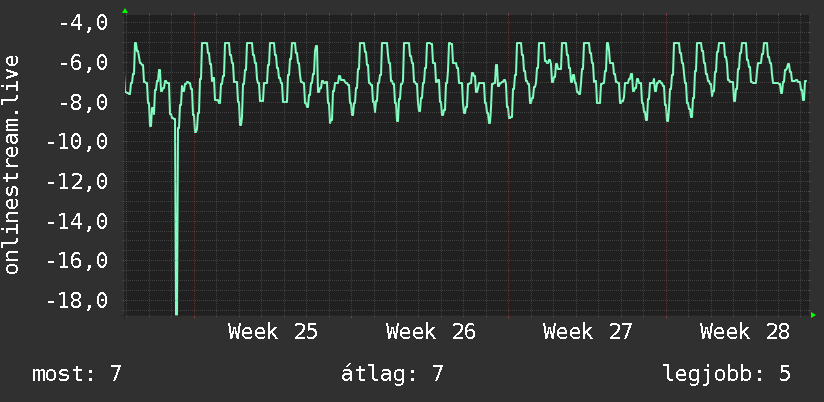824x402 pixels.
Task: Click the onlinestream.live vertical axis title
Action: pos(12,164)
